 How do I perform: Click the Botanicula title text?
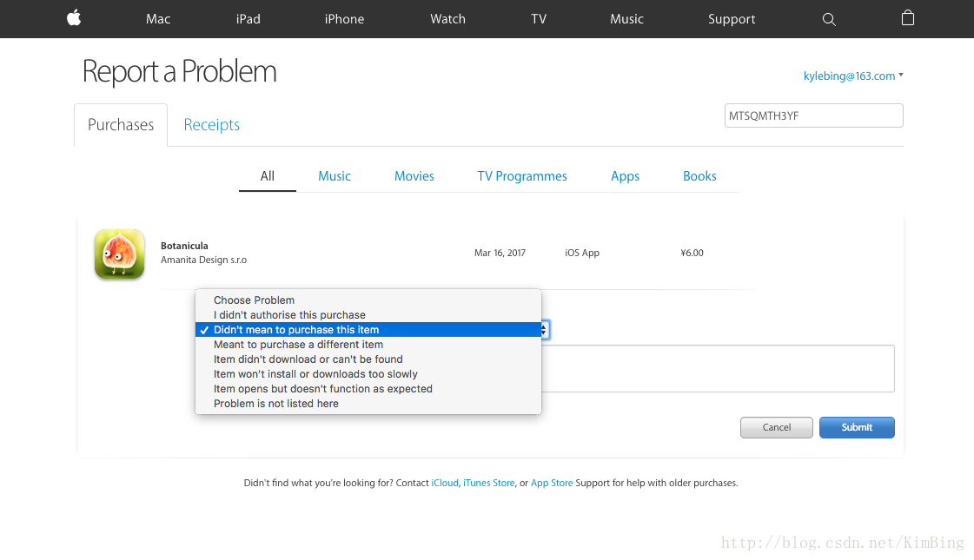184,246
